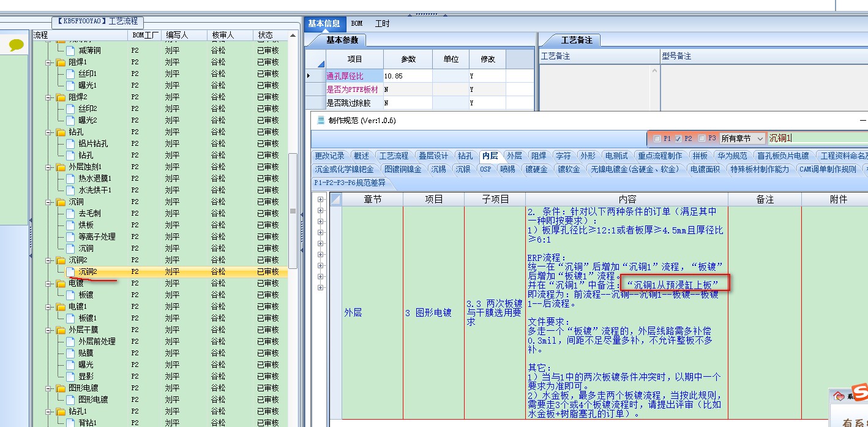
Task: Click the document icon beside 等离子处理
Action: (70, 236)
